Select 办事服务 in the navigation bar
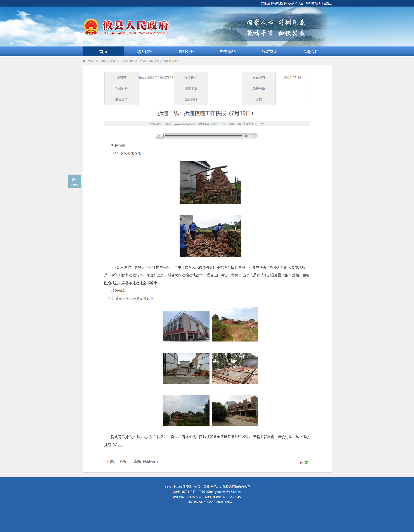414x532 pixels. [x=228, y=52]
